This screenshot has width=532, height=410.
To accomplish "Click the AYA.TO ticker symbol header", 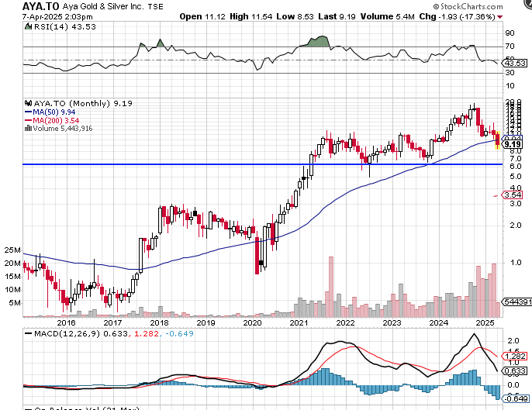I will pos(40,6).
